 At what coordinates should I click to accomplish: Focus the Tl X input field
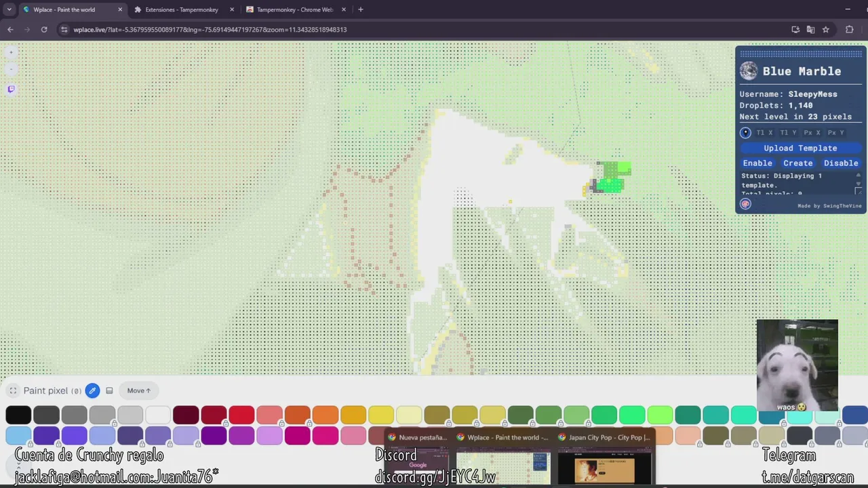point(764,133)
